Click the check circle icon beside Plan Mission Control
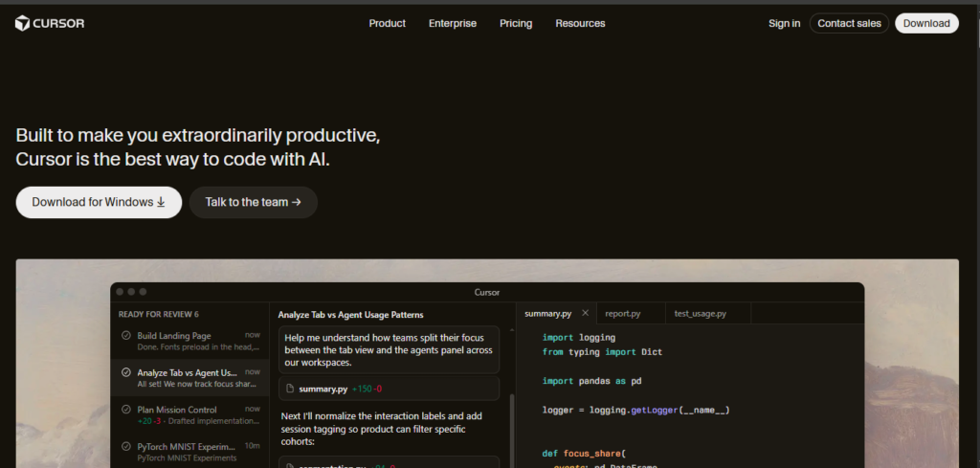This screenshot has width=980, height=468. [x=125, y=410]
